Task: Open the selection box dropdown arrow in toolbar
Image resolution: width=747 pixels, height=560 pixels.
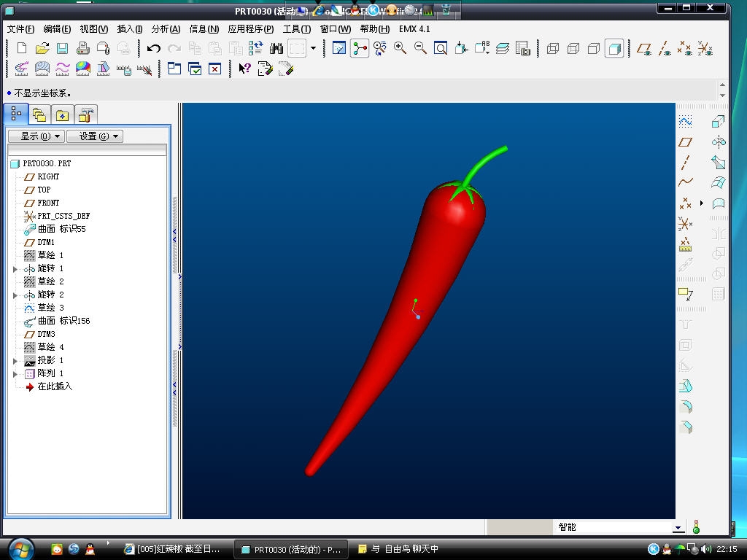Action: pos(313,47)
